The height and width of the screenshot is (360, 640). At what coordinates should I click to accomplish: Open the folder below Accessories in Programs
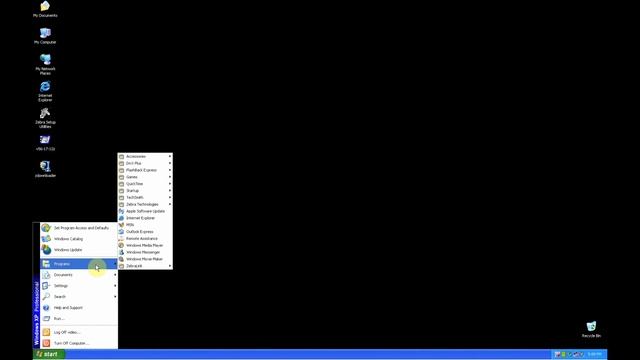(145, 163)
